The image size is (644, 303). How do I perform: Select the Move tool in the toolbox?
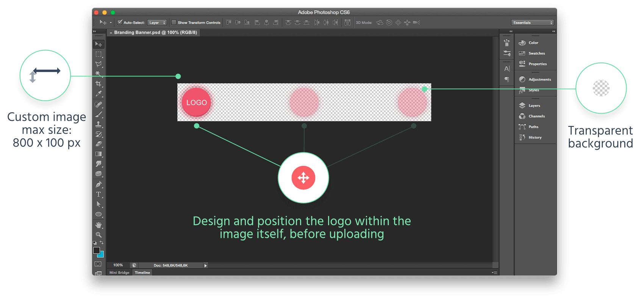98,44
